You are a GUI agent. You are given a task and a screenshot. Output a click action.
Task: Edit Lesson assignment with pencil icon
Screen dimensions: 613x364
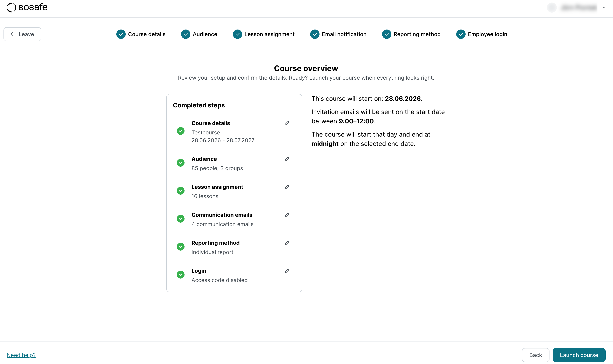[287, 187]
